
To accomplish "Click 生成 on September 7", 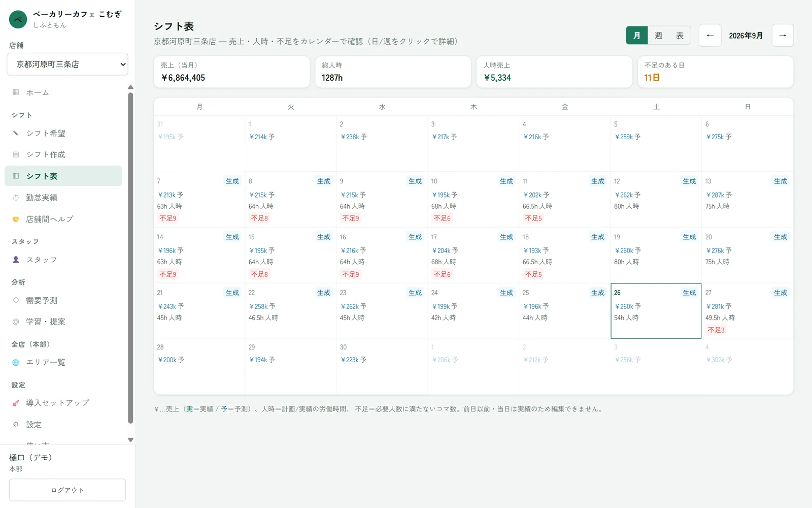I will pyautogui.click(x=232, y=181).
